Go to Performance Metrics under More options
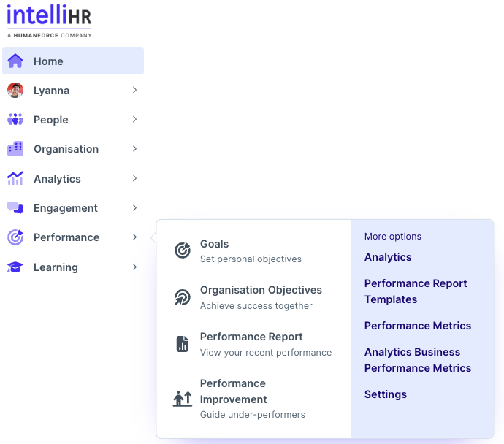Screen dimensions: 504x444 [417, 326]
